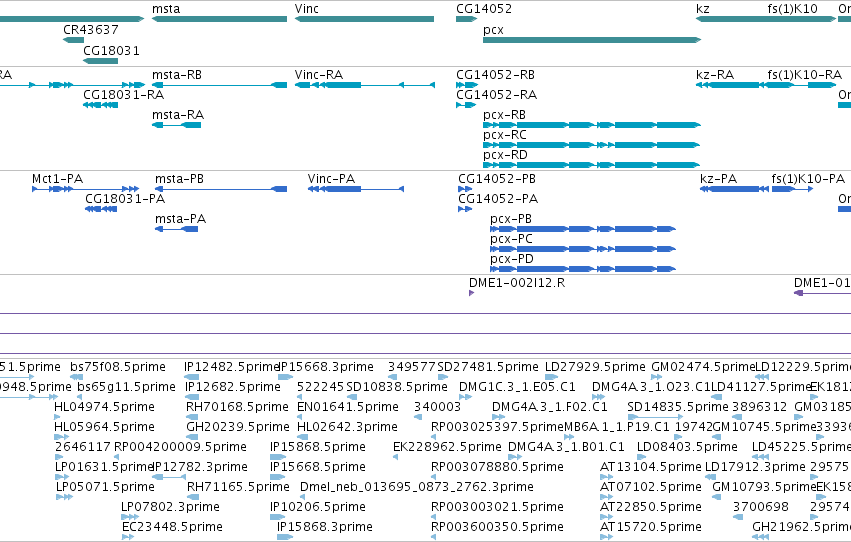Click the IP12482.5prime EST label
The height and width of the screenshot is (542, 851).
click(232, 367)
